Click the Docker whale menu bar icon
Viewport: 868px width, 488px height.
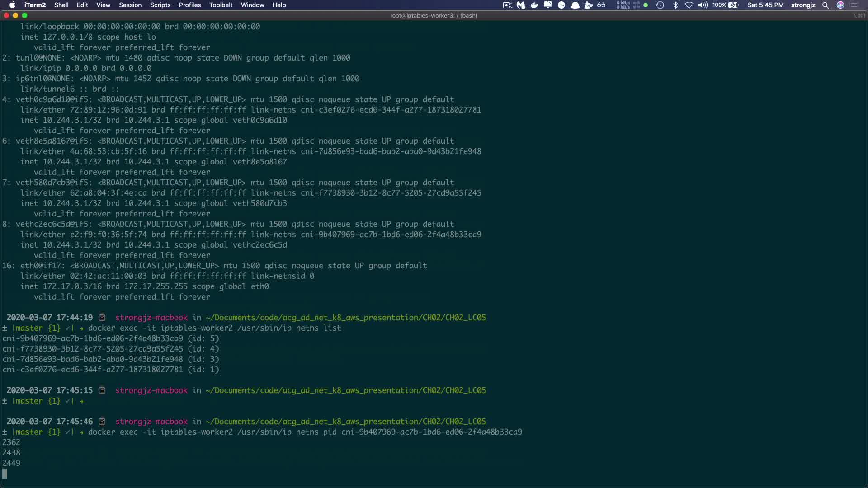tap(534, 5)
